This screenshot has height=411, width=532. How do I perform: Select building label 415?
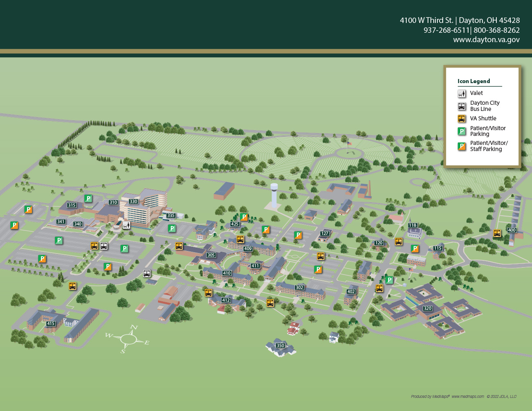pyautogui.click(x=51, y=323)
